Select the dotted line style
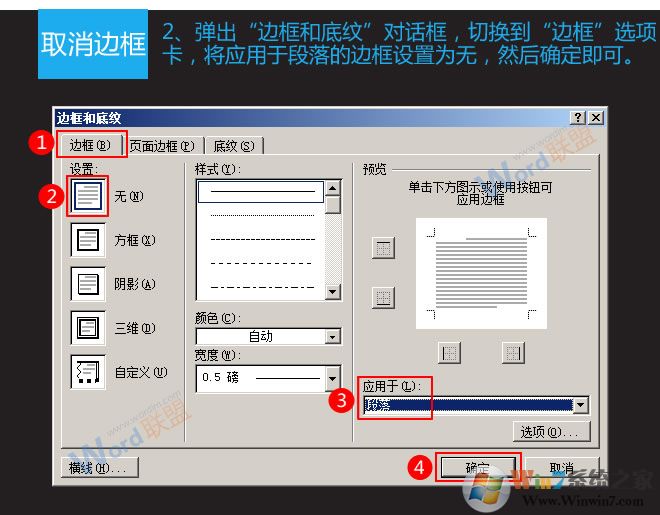The width and height of the screenshot is (660, 515). (262, 215)
